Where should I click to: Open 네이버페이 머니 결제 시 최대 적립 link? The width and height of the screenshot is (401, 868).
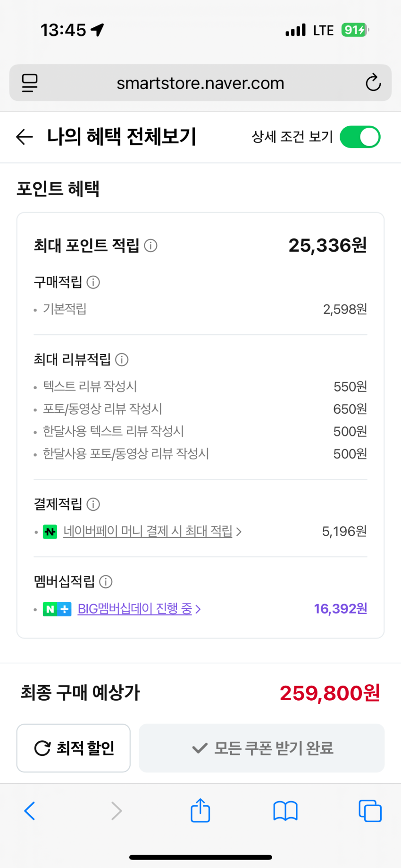tap(147, 532)
